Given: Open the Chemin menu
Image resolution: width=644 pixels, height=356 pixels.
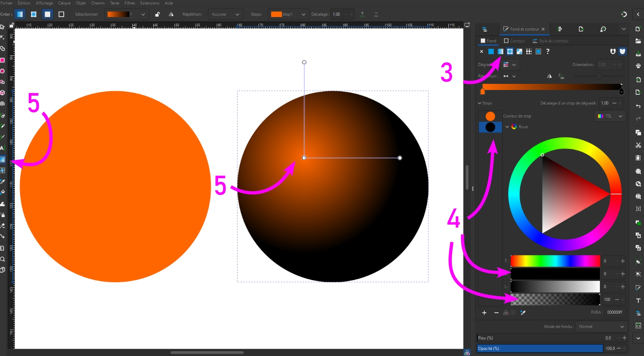Looking at the screenshot, I should click(x=98, y=3).
